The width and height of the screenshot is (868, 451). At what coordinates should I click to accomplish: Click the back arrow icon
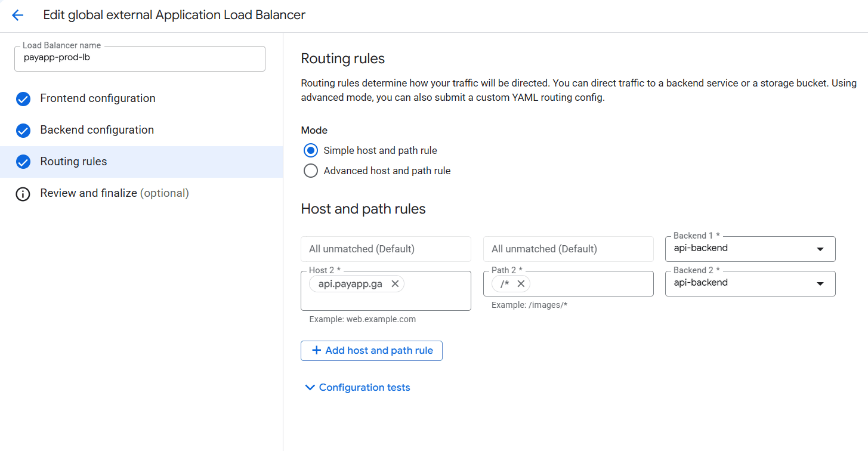click(x=17, y=16)
